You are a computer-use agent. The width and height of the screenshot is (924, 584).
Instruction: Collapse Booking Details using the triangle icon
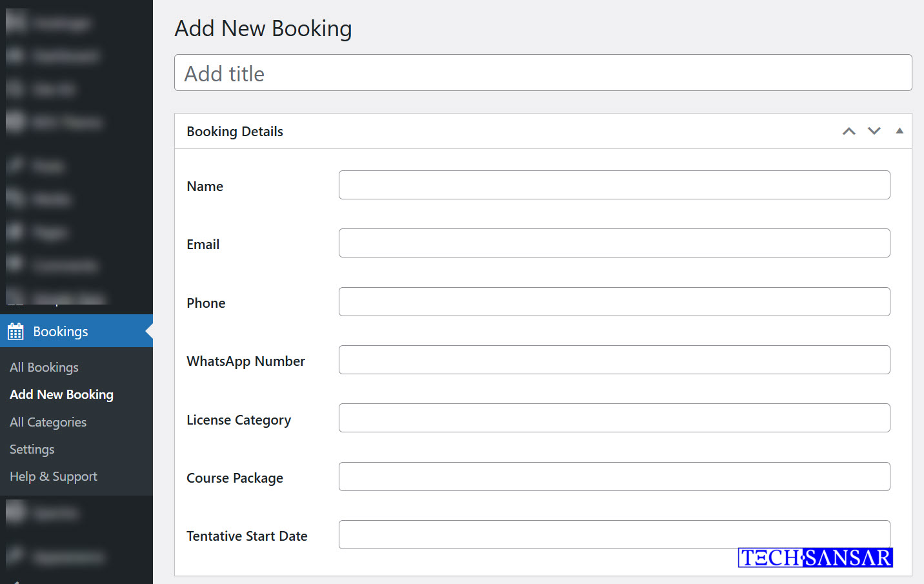coord(899,131)
